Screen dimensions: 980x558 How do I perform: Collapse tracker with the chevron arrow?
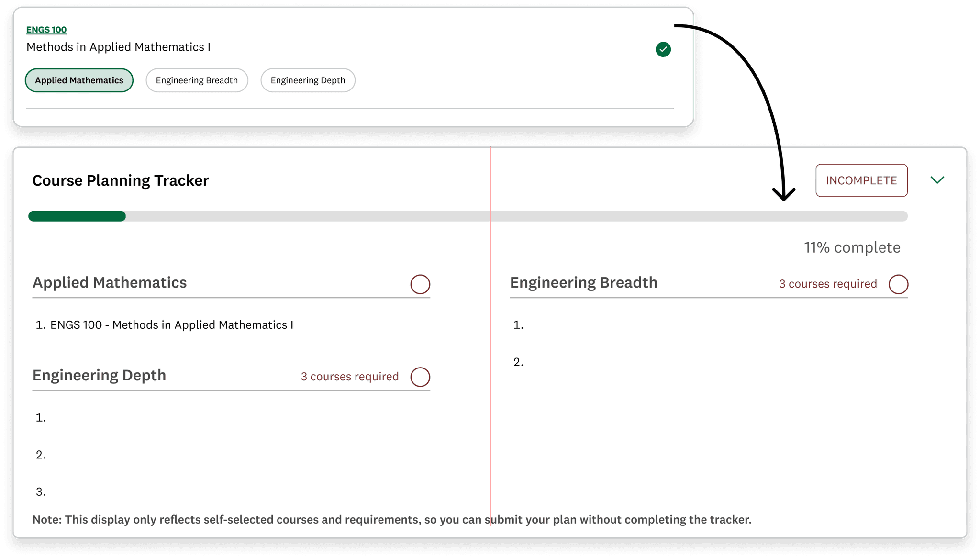[937, 180]
